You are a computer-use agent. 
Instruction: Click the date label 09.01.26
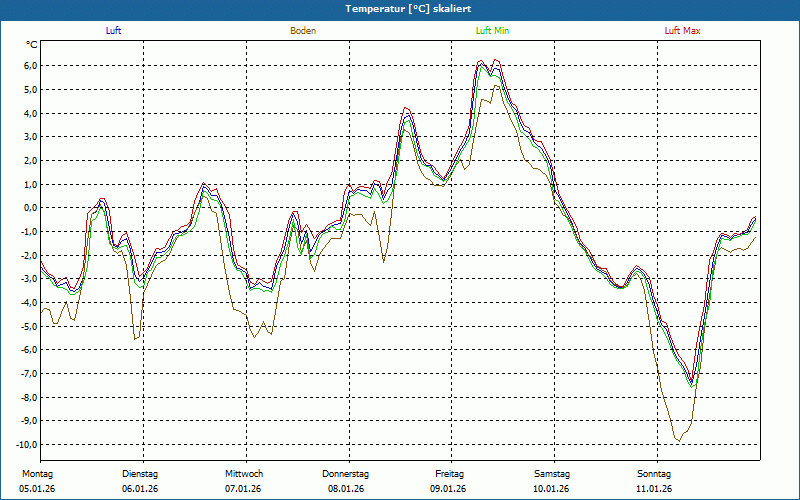(449, 489)
